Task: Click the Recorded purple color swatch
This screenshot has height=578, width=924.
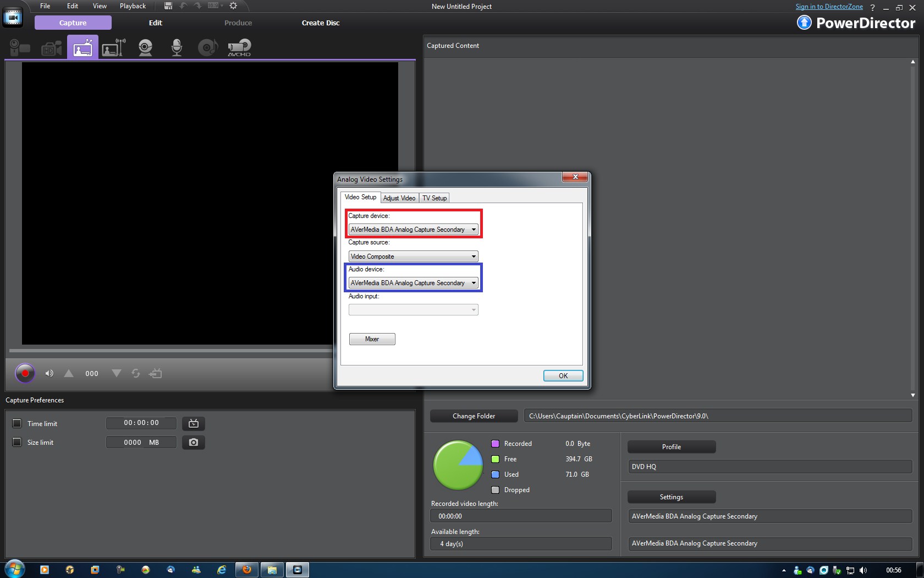Action: click(495, 444)
